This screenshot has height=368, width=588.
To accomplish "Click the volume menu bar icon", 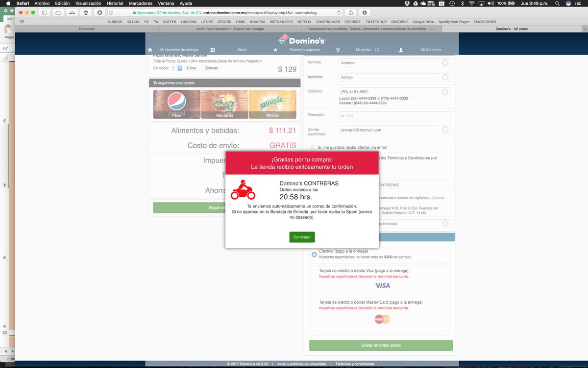I will tap(491, 3).
